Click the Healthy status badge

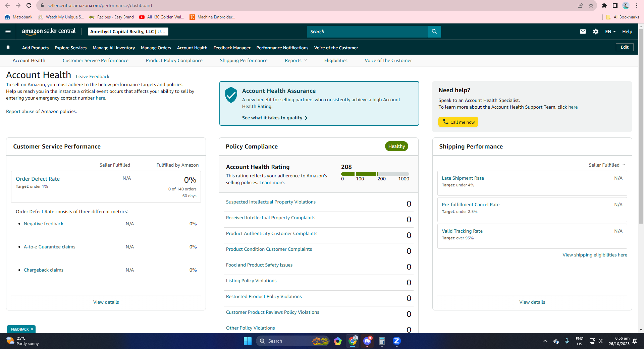pos(396,146)
